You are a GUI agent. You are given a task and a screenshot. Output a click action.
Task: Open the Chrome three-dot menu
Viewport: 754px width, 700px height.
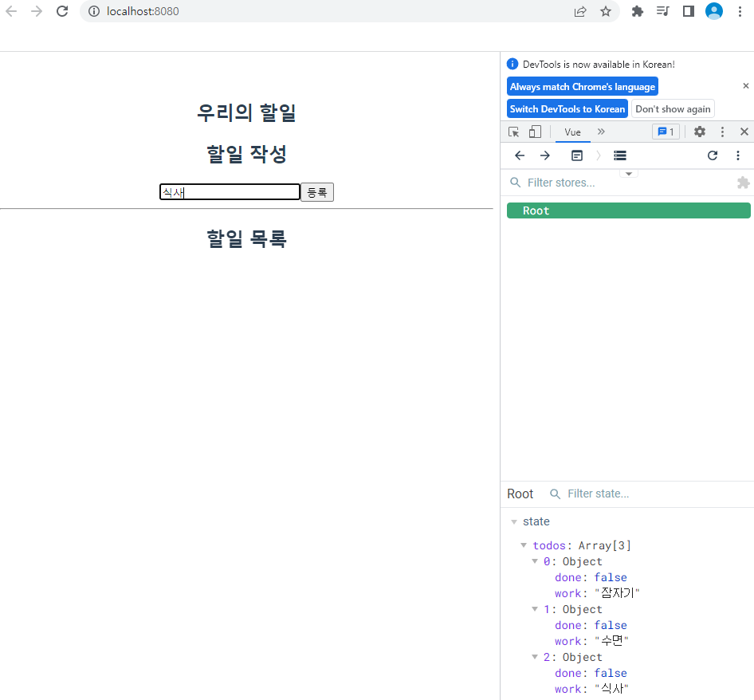pyautogui.click(x=740, y=11)
